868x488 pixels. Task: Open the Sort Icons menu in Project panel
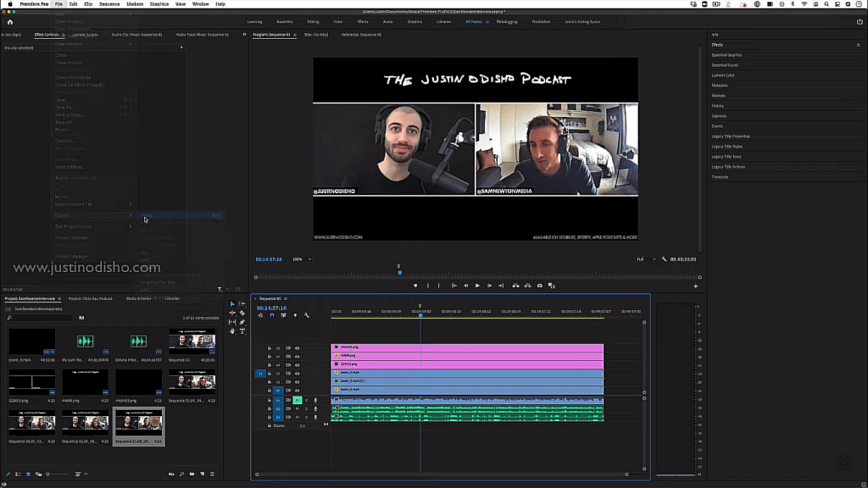pyautogui.click(x=79, y=474)
